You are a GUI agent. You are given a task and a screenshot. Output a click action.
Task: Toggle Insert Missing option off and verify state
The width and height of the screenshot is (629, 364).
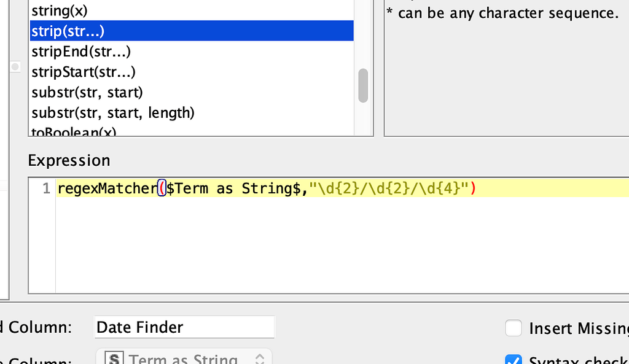(x=514, y=328)
